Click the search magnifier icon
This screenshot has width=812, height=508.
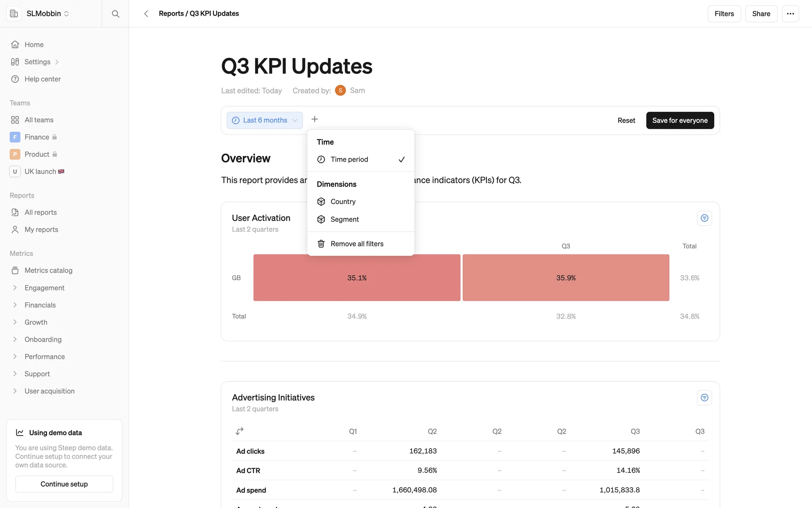[x=115, y=14]
